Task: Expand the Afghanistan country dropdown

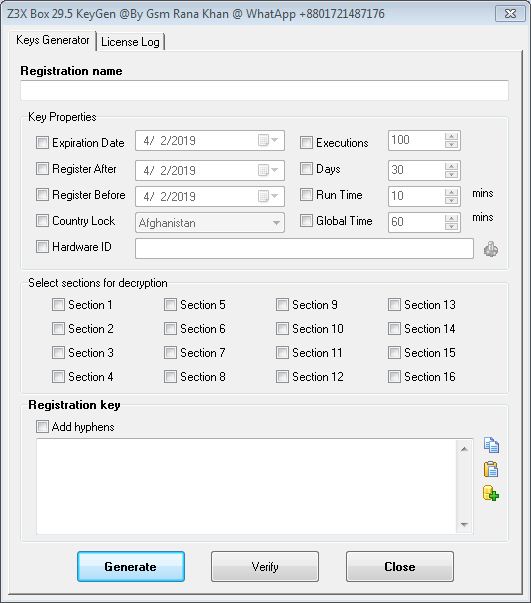Action: [x=276, y=223]
